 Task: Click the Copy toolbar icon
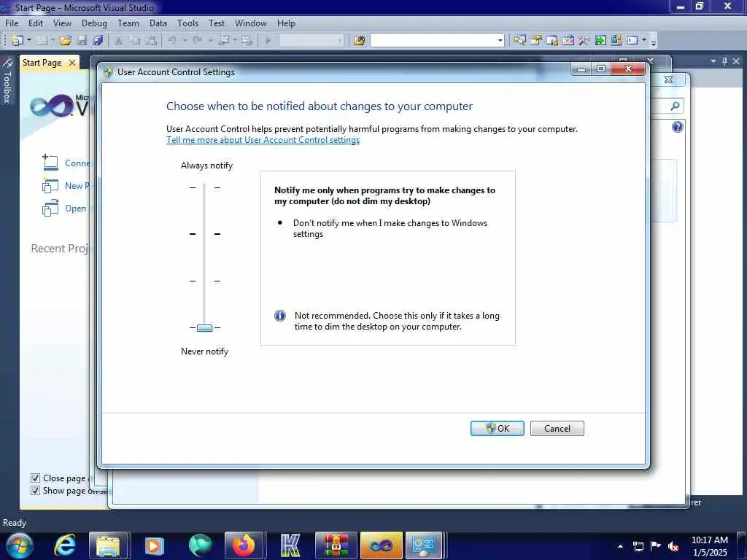[x=135, y=41]
